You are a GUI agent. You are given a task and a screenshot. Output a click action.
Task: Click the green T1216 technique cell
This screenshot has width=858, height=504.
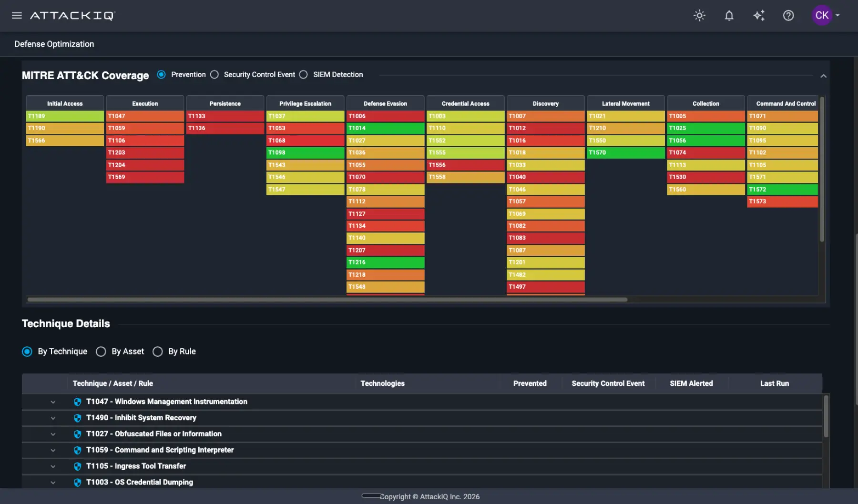[x=385, y=262]
